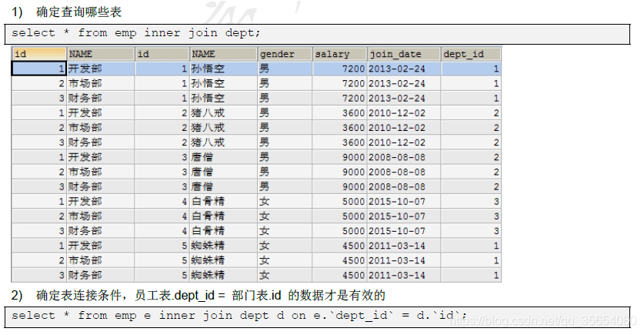
Task: Click 市场部 in the 蜘蛛精 row
Action: (85, 260)
